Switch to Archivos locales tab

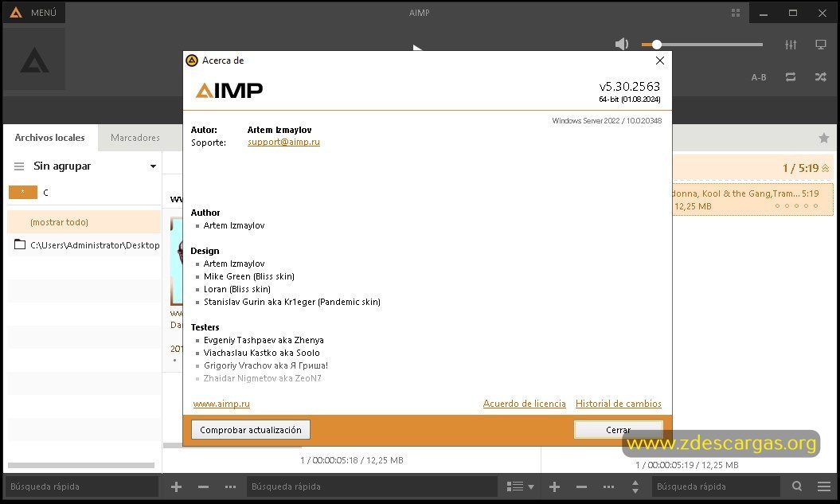tap(50, 138)
